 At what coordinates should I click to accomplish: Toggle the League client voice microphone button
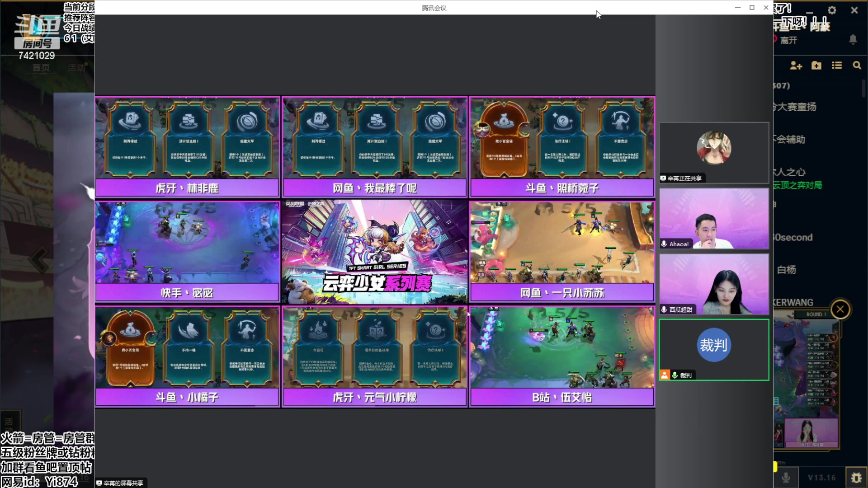coord(786,478)
